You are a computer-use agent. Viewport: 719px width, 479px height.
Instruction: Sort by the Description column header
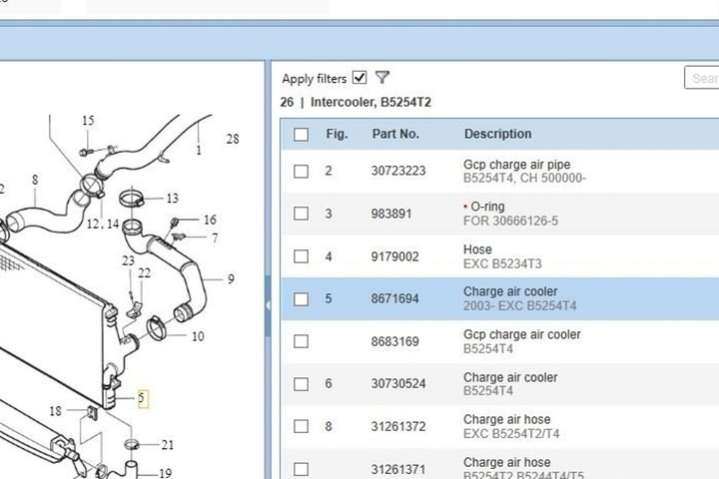[497, 134]
